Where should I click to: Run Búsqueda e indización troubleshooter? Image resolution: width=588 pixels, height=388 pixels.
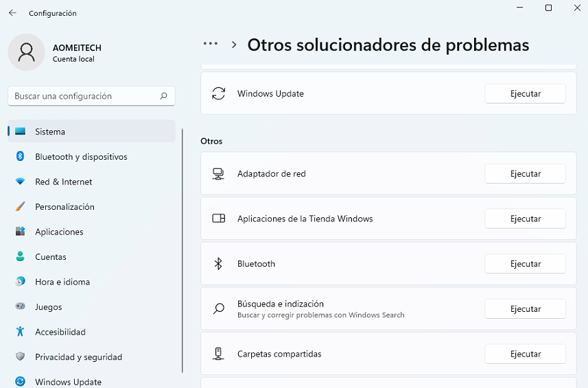[525, 309]
